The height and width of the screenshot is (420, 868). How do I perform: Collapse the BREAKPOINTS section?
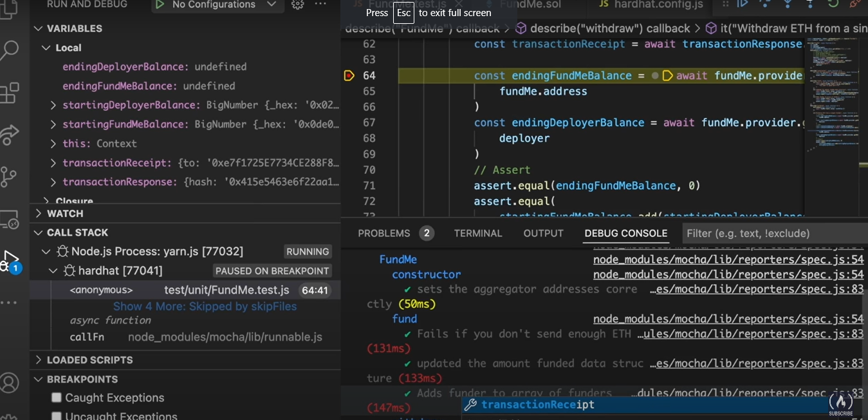[x=38, y=379]
